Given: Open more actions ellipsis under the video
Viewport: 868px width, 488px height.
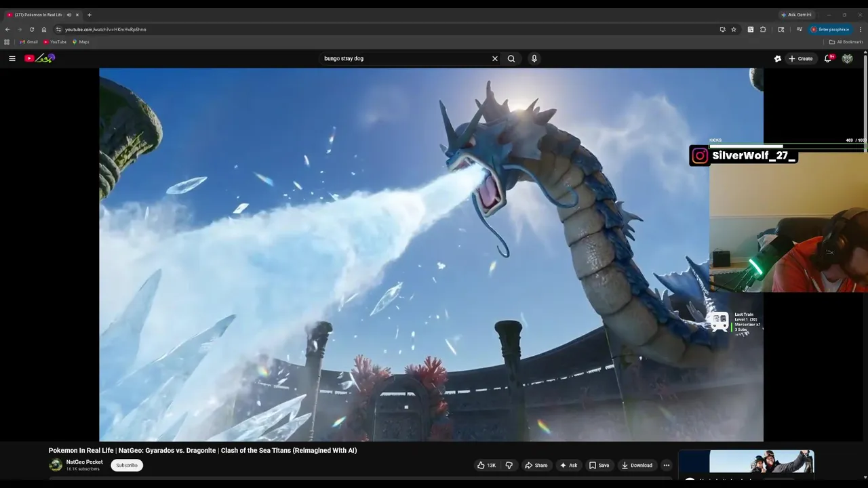Looking at the screenshot, I should click(667, 465).
